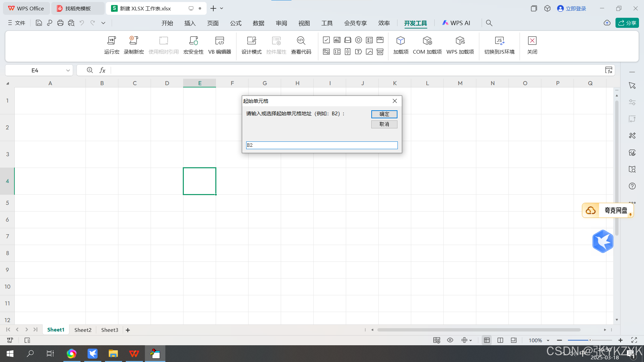Click the zoom slider handle in the status bar
644x362 pixels.
coord(590,340)
